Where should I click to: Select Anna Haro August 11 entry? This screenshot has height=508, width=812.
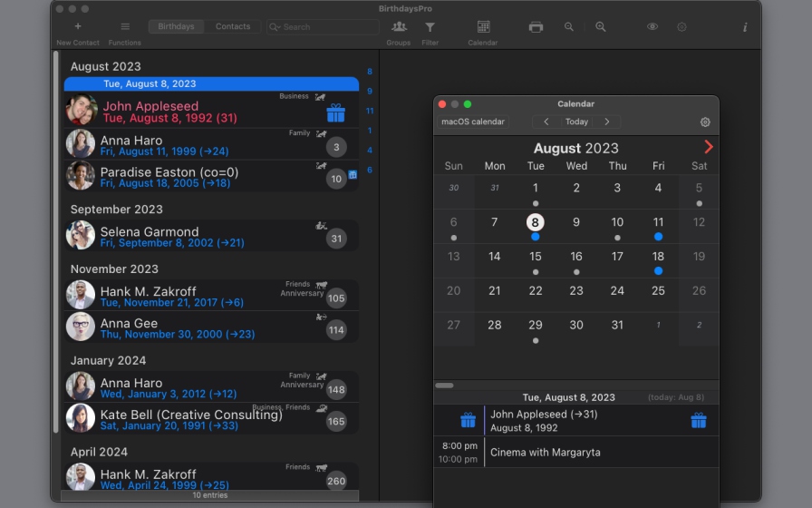pos(211,144)
